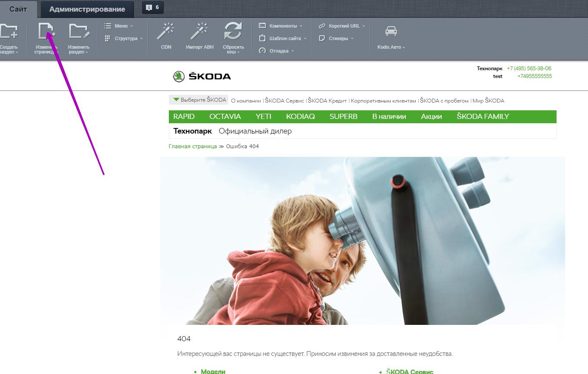Click the 404 banner image of the boy
Viewport: 588px width, 374px height.
tap(363, 240)
